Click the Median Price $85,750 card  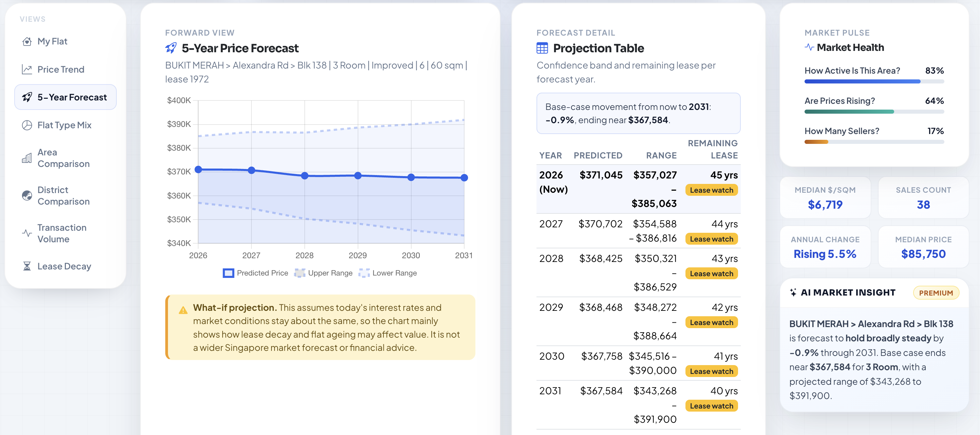[x=923, y=247]
